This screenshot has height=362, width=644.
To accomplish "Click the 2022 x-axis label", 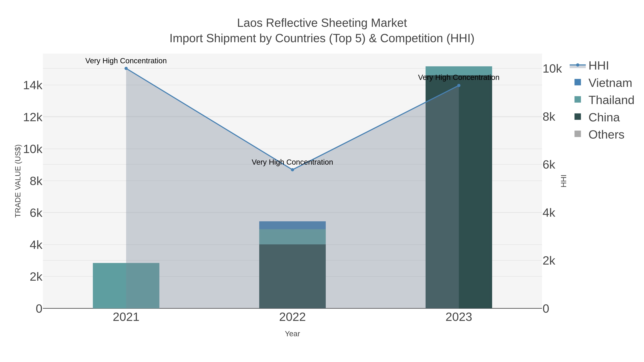I will coord(292,317).
